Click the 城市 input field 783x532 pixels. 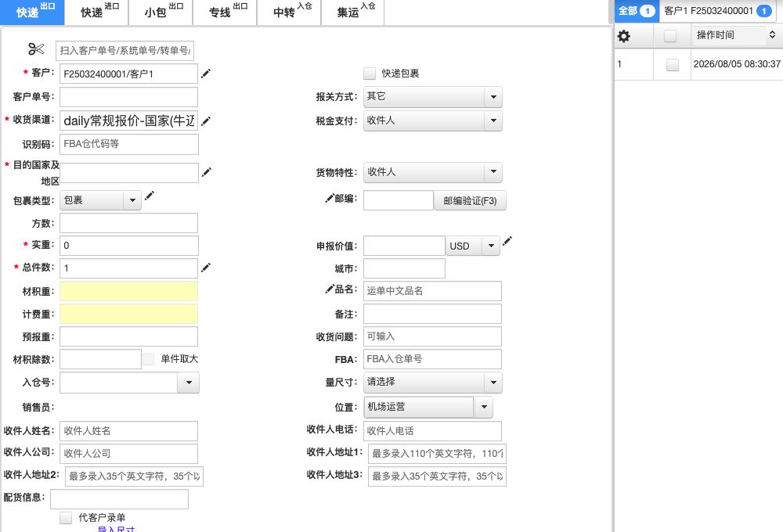(404, 268)
